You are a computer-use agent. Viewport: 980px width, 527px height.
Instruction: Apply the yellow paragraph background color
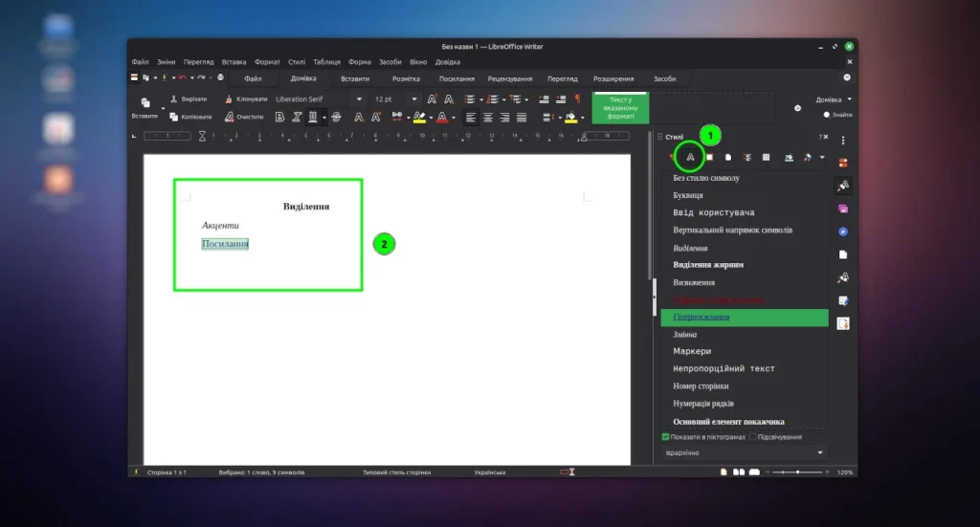[570, 117]
